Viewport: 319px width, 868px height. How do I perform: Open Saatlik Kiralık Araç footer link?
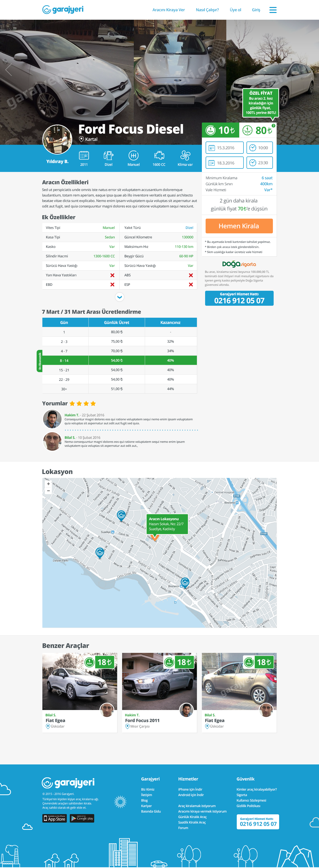tap(192, 822)
